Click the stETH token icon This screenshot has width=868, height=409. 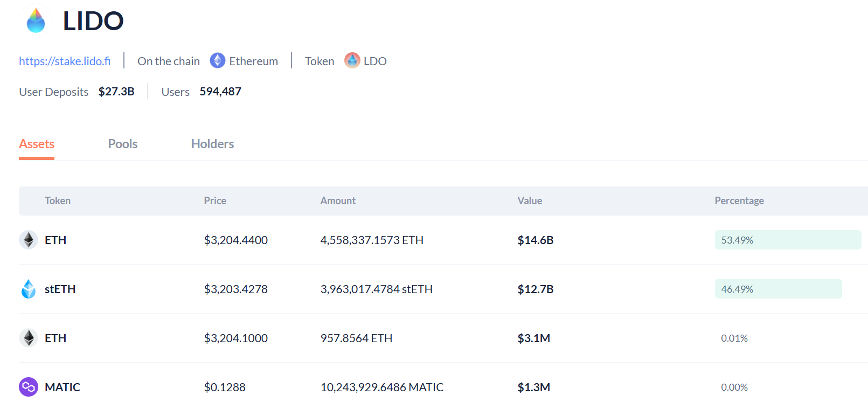point(29,289)
